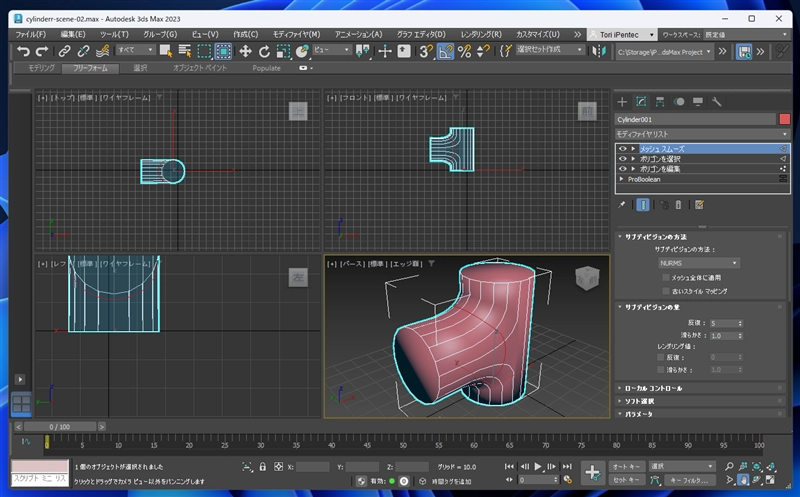The width and height of the screenshot is (800, 497).
Task: Toggle the Window/Crossing selection icon
Action: click(223, 51)
